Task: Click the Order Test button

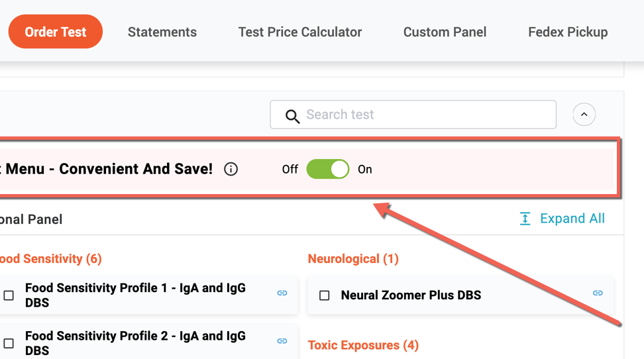Action: (56, 32)
